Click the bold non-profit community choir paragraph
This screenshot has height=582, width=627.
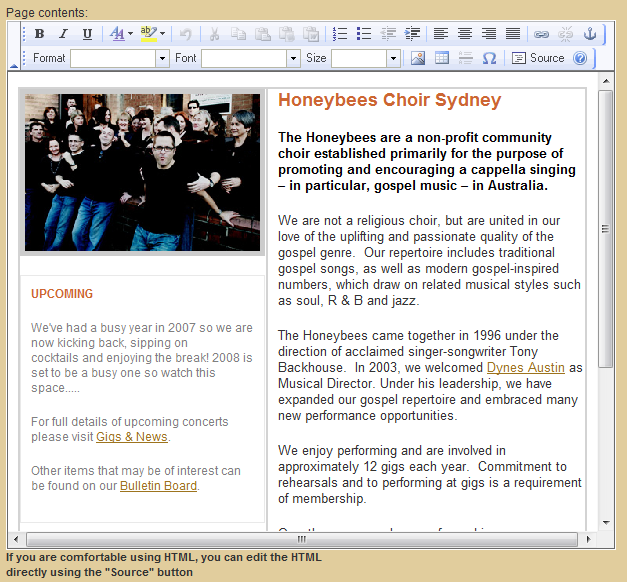coord(427,162)
